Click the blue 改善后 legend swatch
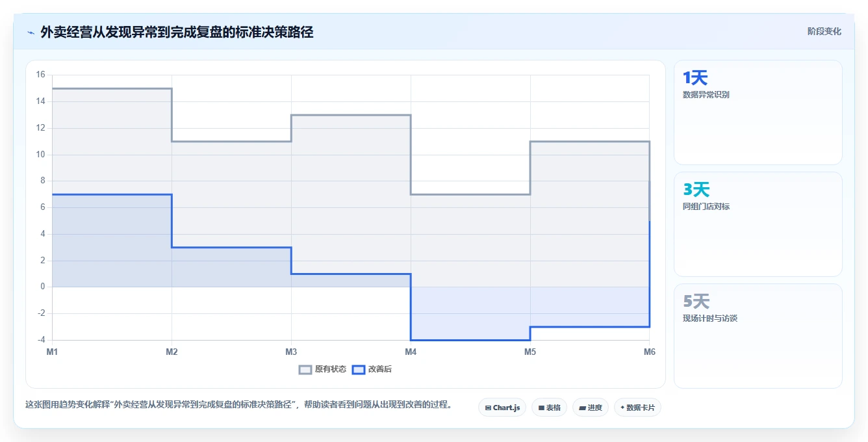 pyautogui.click(x=359, y=369)
